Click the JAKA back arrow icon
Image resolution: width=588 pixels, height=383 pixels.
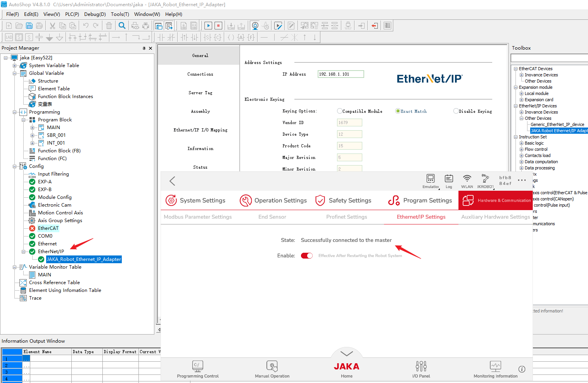tap(173, 181)
